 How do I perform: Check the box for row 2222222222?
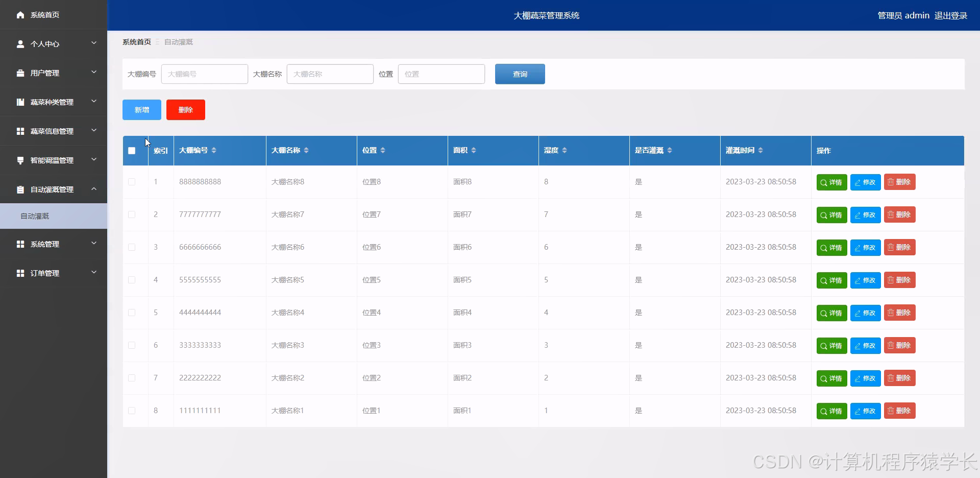click(132, 378)
